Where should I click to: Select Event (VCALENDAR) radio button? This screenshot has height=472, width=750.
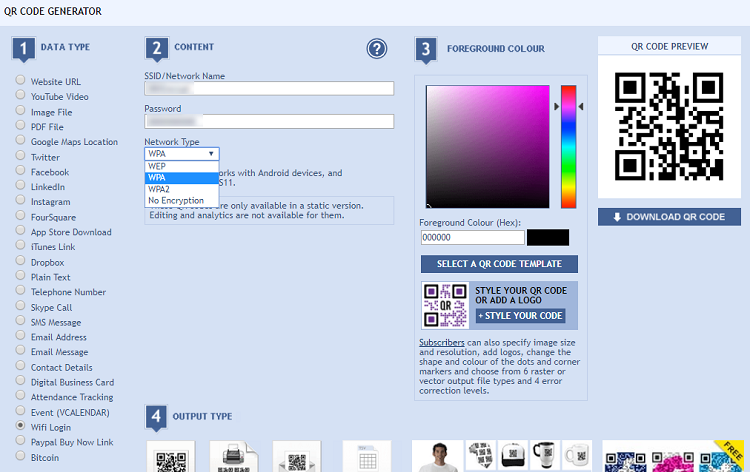click(x=20, y=411)
